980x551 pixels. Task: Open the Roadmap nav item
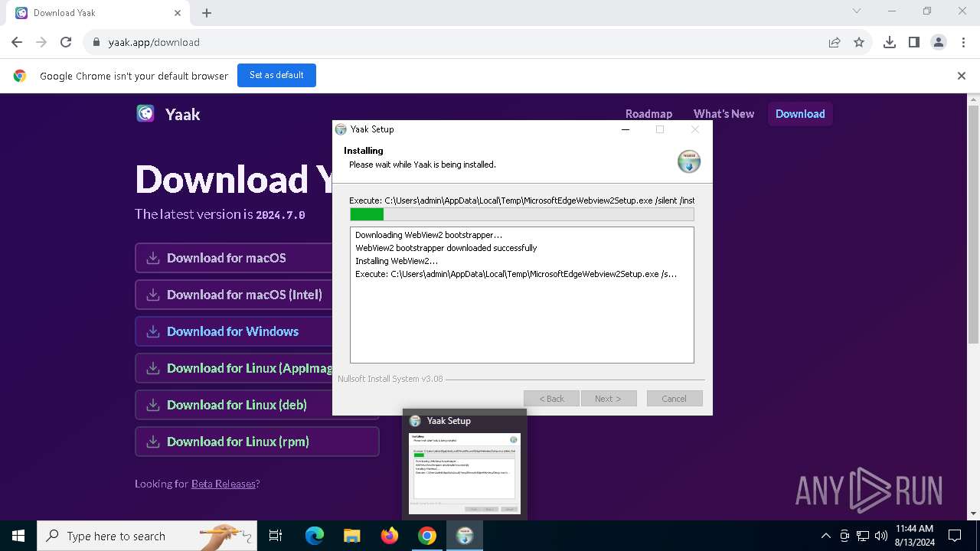[648, 113]
